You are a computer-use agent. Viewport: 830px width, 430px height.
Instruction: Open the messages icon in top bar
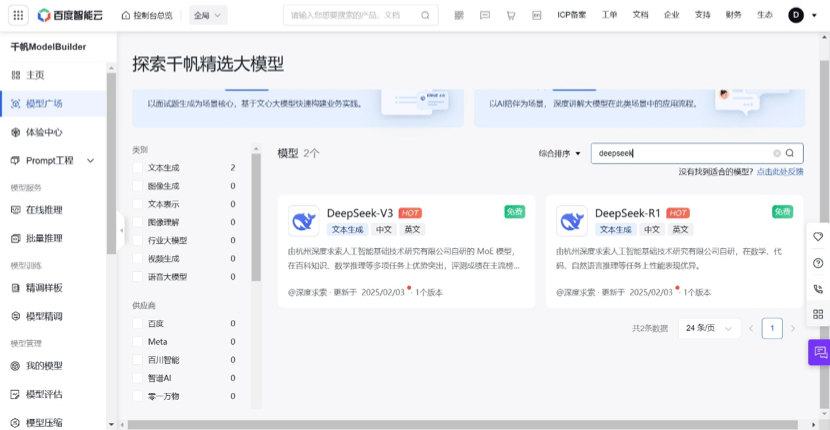485,15
